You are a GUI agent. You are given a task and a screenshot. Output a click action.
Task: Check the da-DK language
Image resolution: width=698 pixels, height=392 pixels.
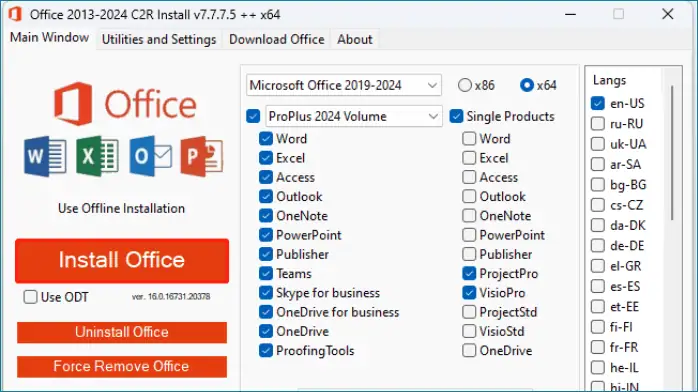tap(597, 225)
